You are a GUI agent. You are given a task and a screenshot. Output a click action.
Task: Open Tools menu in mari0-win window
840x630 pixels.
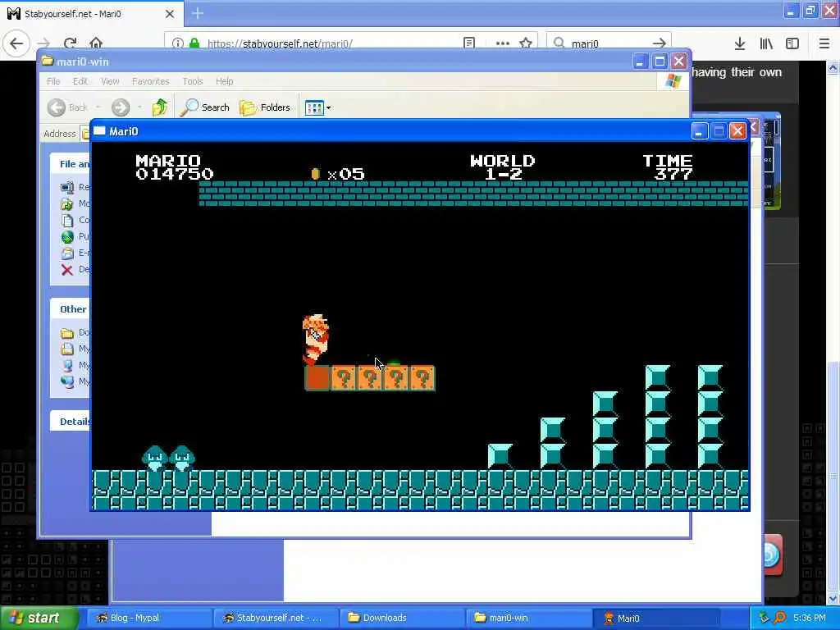click(192, 81)
